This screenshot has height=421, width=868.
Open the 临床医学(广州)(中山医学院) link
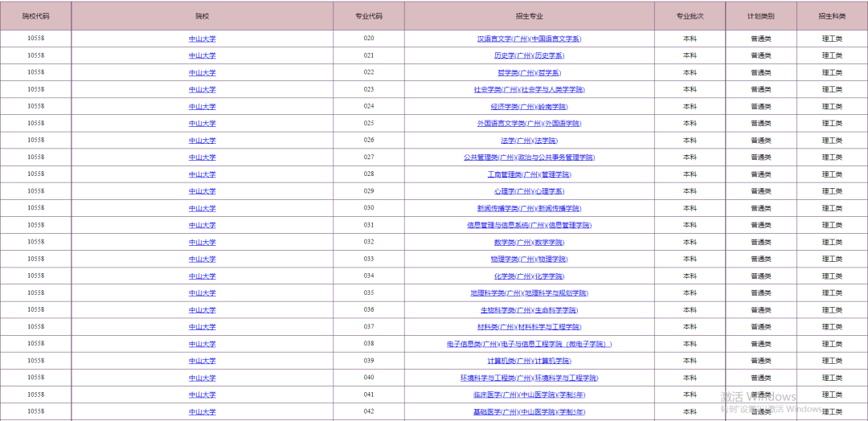pyautogui.click(x=529, y=395)
